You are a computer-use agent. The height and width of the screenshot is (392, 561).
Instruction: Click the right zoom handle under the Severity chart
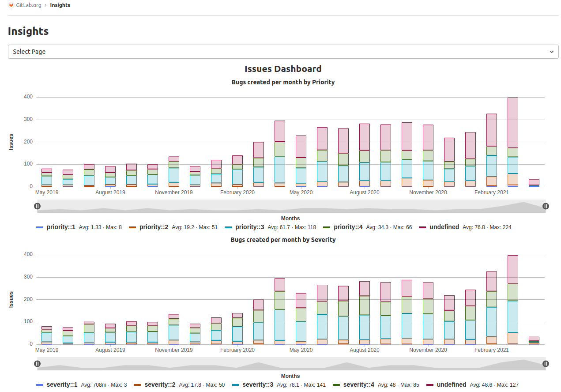(x=546, y=363)
